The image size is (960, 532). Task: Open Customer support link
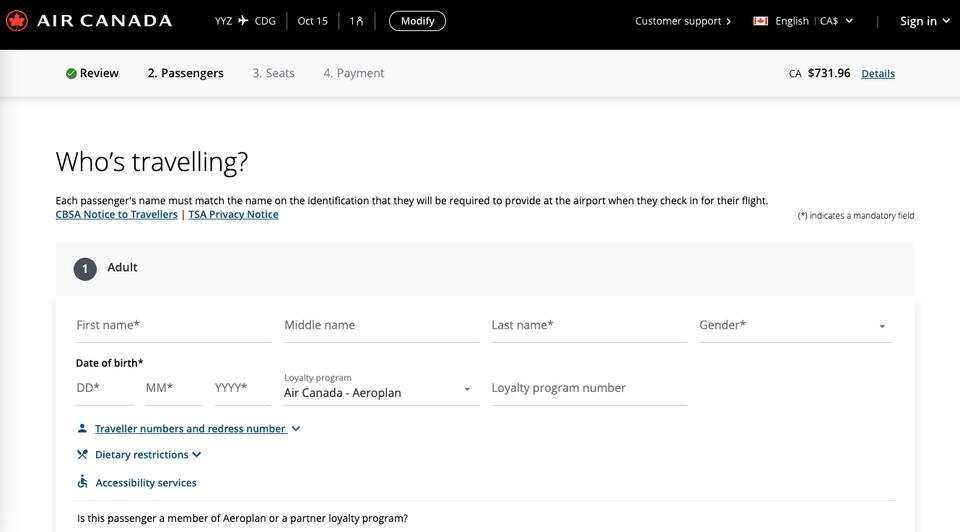[683, 21]
